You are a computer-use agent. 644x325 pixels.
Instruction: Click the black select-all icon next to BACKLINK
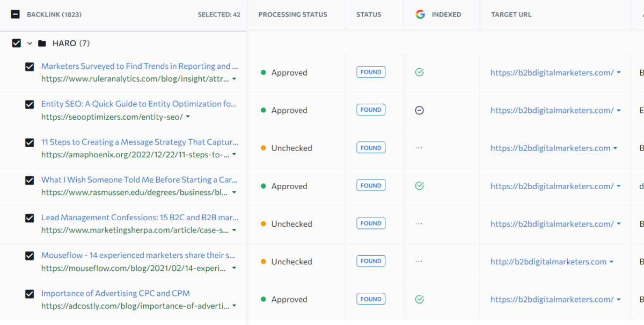click(x=14, y=15)
